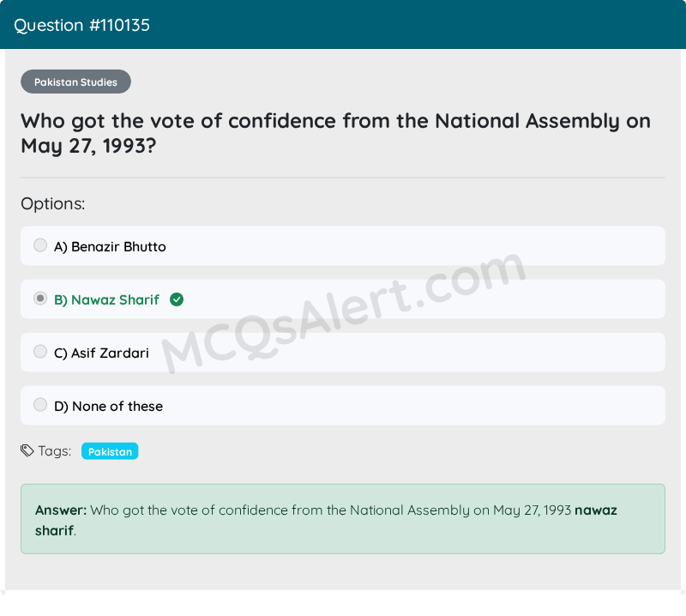This screenshot has width=686, height=616.
Task: Open the Pakistan tag link
Action: 110,451
